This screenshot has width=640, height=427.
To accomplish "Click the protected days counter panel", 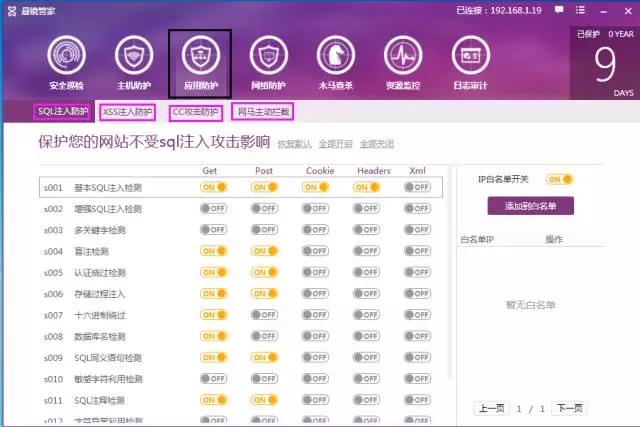I will click(x=605, y=63).
